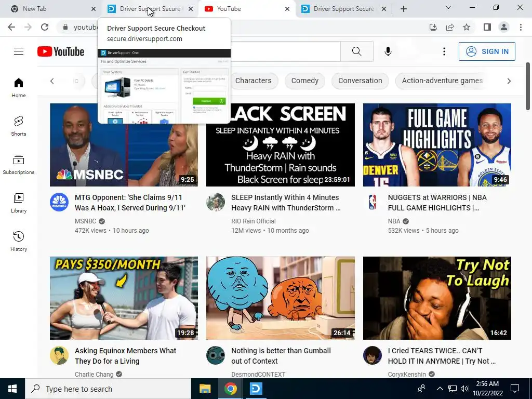The image size is (532, 399).
Task: Play the Full Game Highlights thumbnail
Action: 437,145
